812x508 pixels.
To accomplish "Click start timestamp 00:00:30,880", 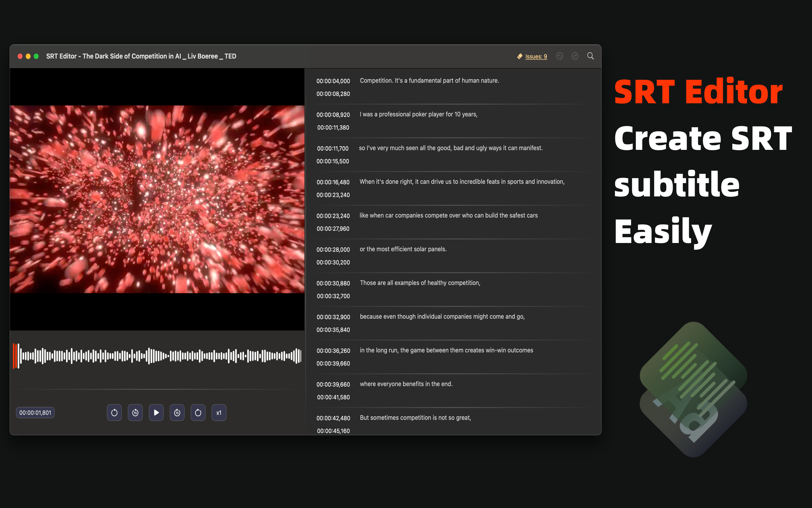I will click(x=333, y=283).
